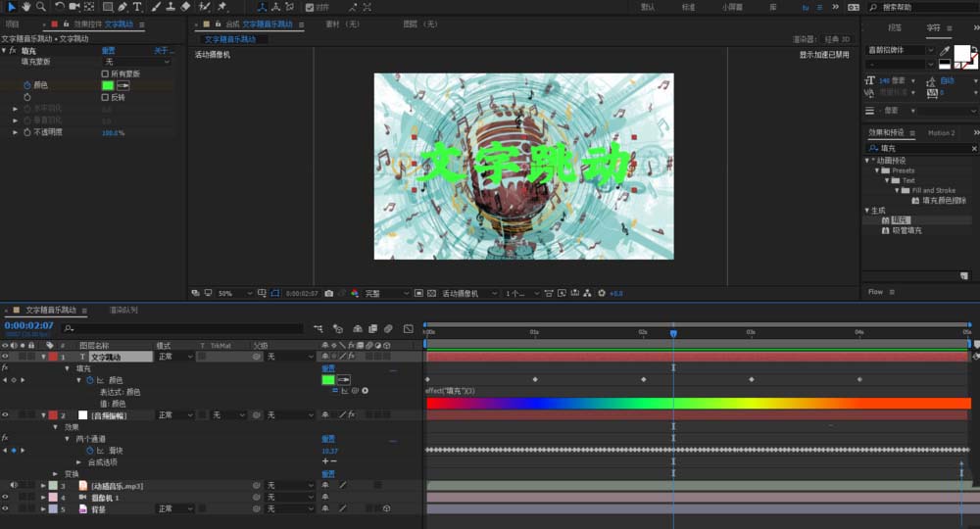
Task: Click eyedropper next to fill color swatch
Action: (123, 85)
